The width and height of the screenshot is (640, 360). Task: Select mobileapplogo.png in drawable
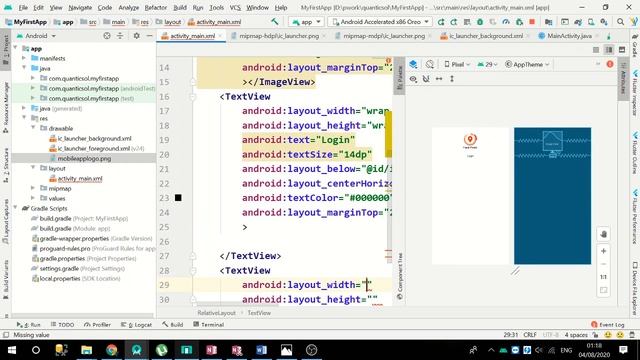tap(84, 158)
